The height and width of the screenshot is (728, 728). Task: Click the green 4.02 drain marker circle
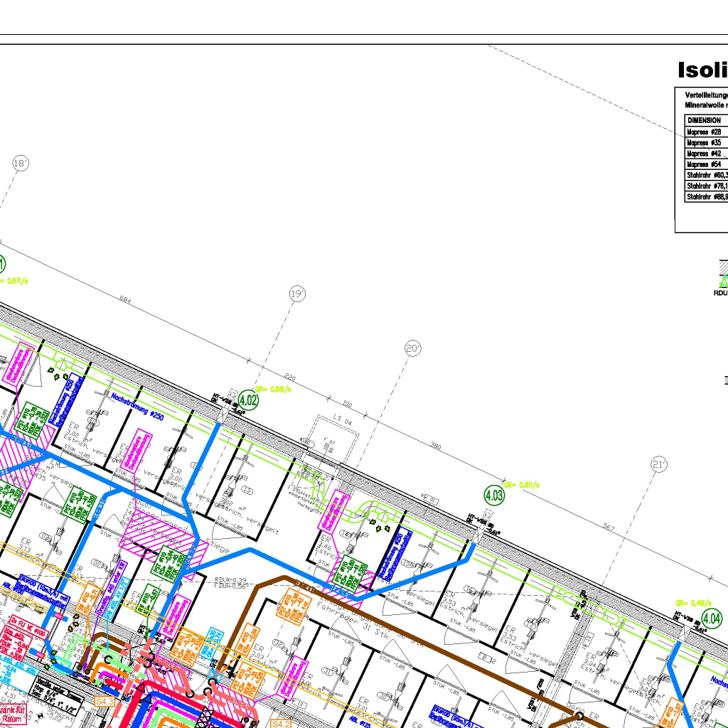248,400
